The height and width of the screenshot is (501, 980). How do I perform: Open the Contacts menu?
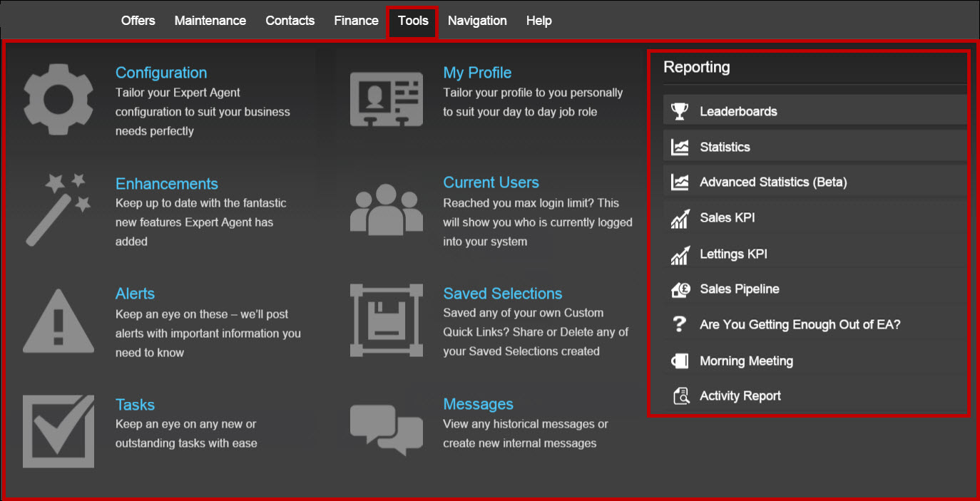[290, 21]
